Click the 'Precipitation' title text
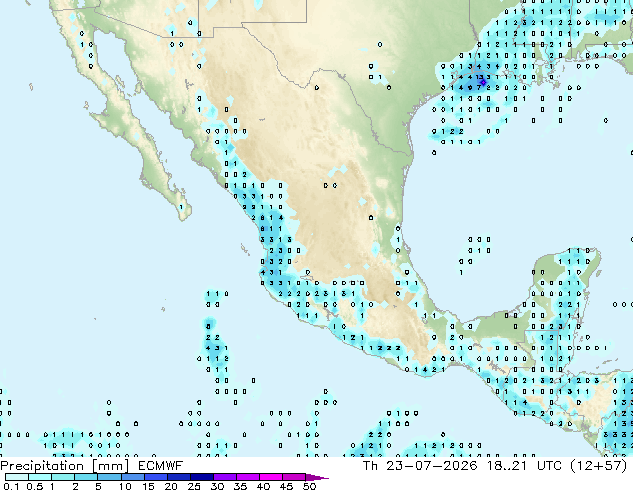This screenshot has height=490, width=634. [x=42, y=466]
